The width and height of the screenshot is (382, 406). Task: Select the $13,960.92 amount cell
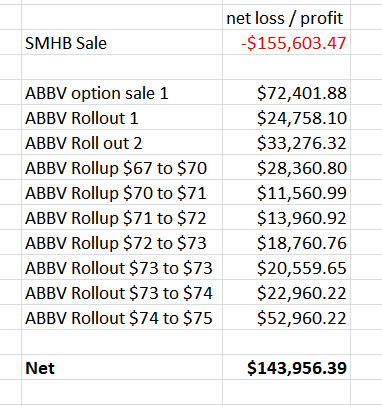(286, 217)
